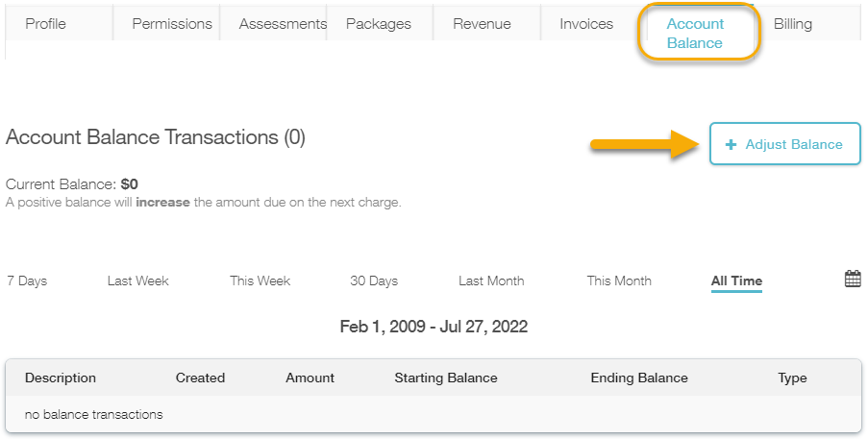Click the Ending Balance column header
868x439 pixels.
639,378
